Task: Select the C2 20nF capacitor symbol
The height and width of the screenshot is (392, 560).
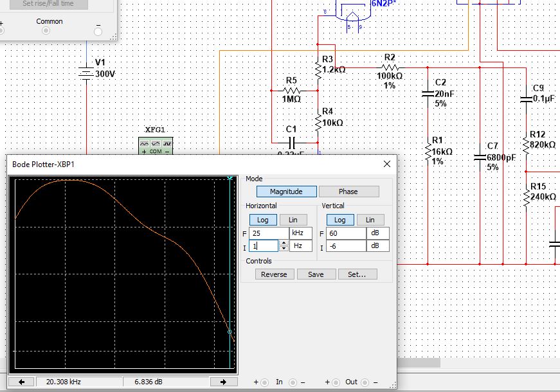Action: click(x=428, y=94)
